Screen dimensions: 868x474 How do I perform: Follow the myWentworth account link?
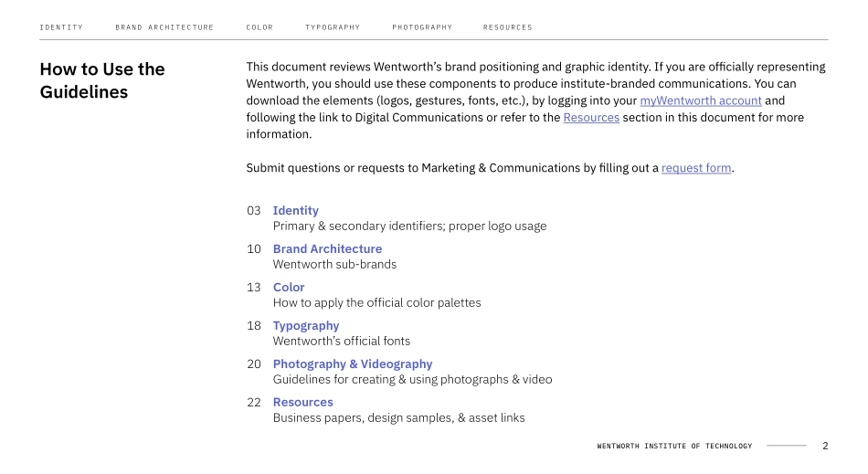pos(700,101)
